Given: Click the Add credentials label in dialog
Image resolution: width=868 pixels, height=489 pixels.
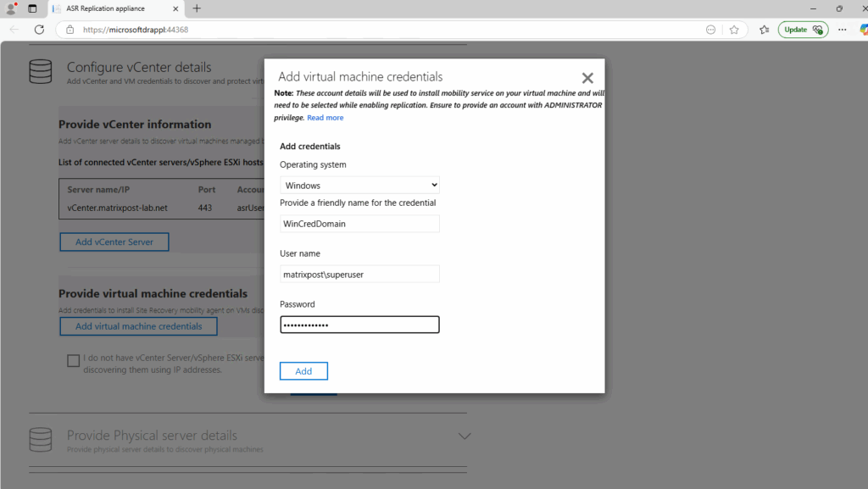Looking at the screenshot, I should pyautogui.click(x=310, y=147).
